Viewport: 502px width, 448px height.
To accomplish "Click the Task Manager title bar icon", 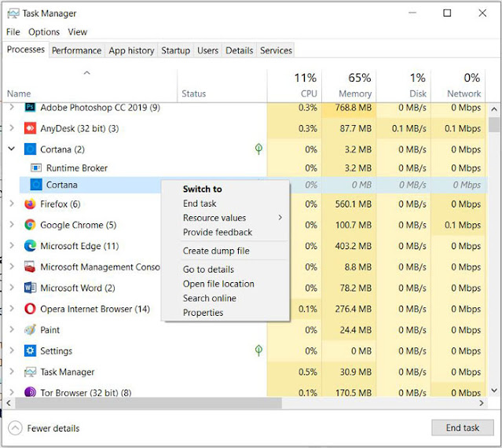I will click(13, 13).
